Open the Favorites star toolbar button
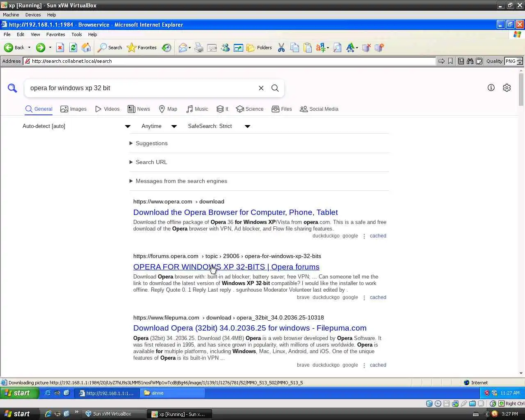525x420 pixels. coord(142,48)
